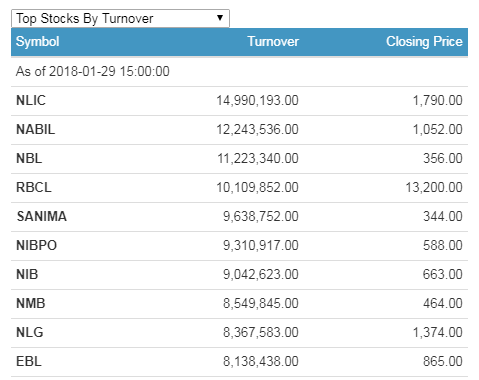
Task: Open the EBL stock symbol link
Action: coord(29,361)
